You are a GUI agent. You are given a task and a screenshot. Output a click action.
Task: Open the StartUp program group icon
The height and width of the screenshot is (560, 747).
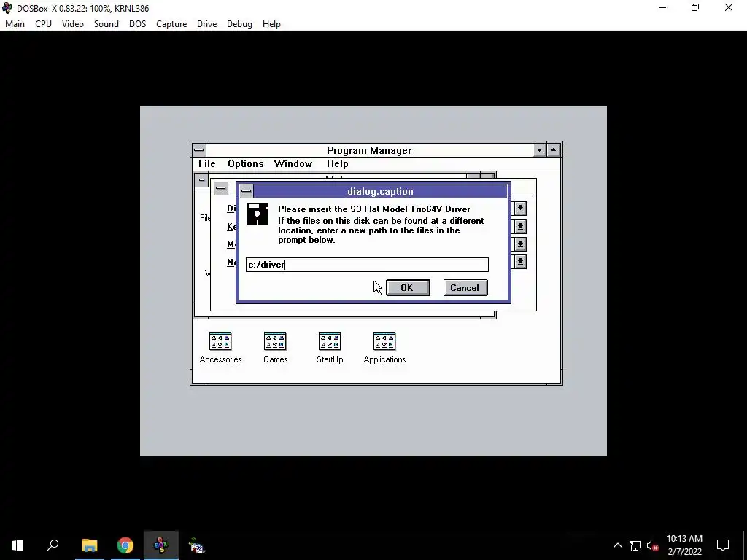(330, 341)
